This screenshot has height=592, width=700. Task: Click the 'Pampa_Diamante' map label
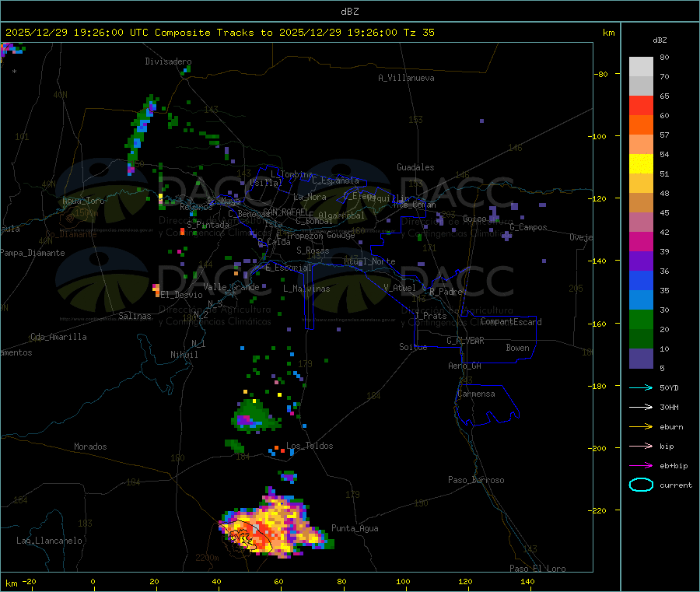click(33, 253)
